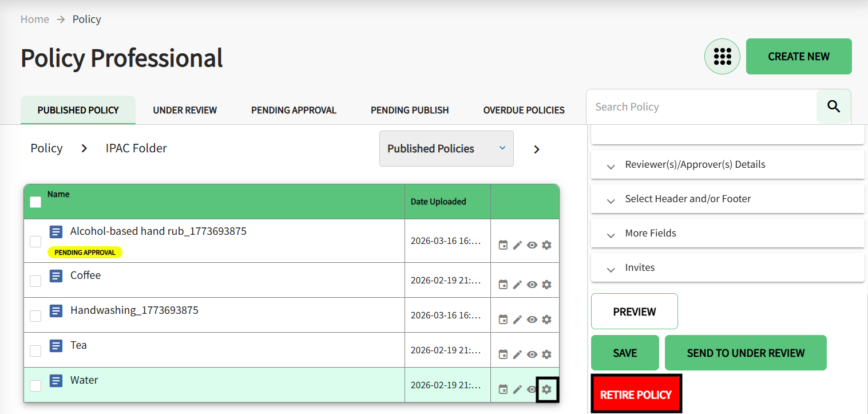
Task: Open the calendar icon for Handwashing policy
Action: point(503,319)
